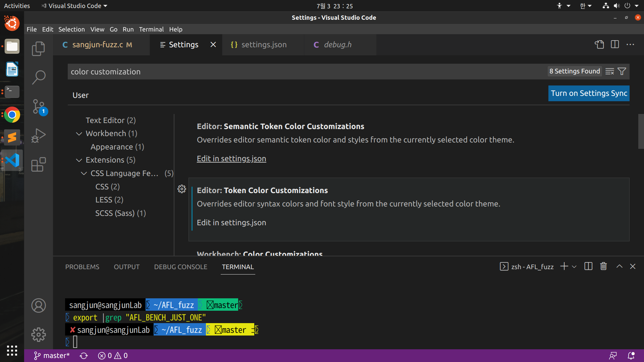644x362 pixels.
Task: Open the Terminal menu in menu bar
Action: coord(151,29)
